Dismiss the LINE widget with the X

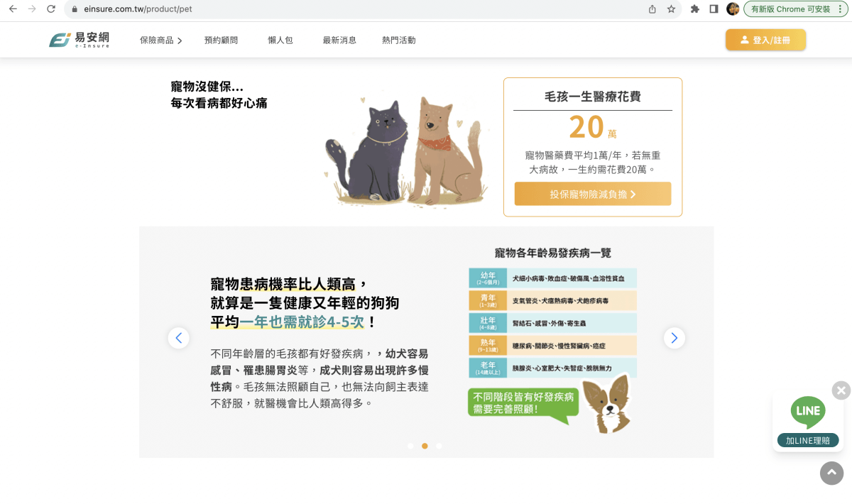841,390
